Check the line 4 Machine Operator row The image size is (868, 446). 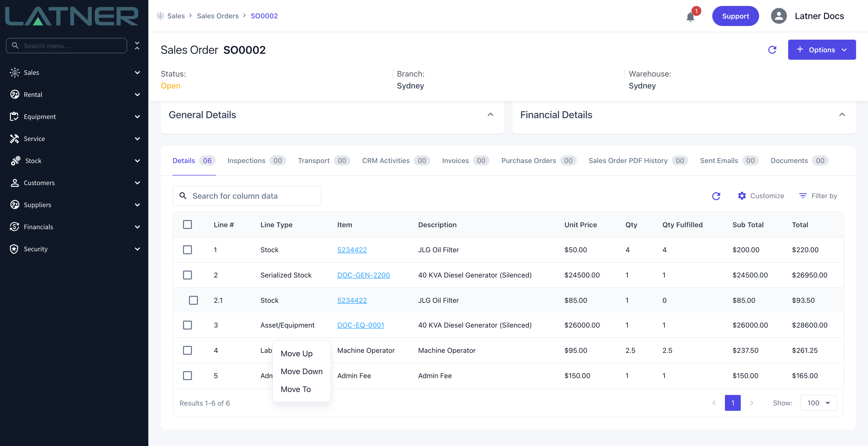click(187, 350)
